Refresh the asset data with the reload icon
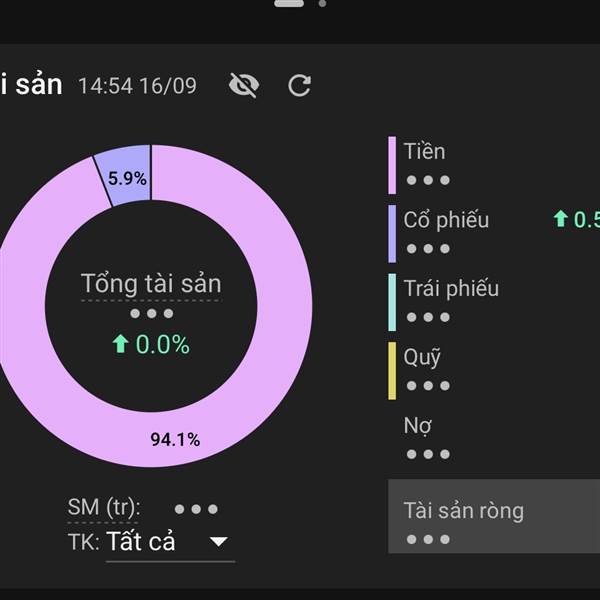 [300, 85]
